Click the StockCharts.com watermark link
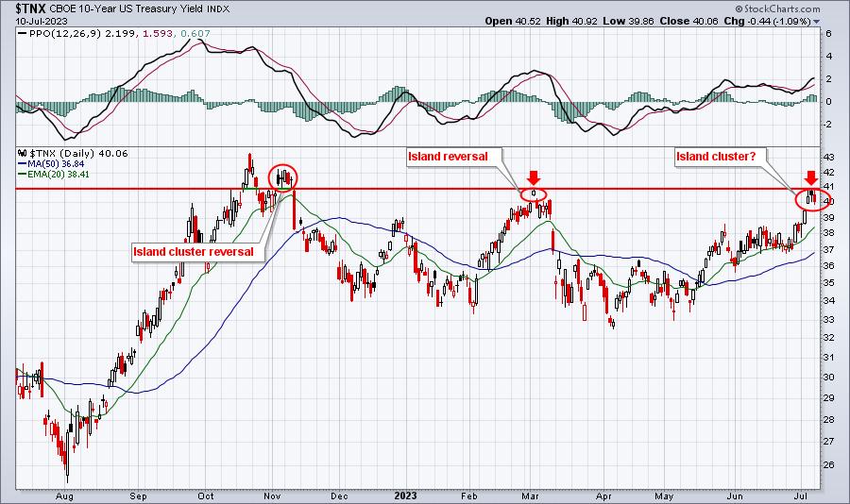Viewport: 850px width, 504px height. point(778,8)
